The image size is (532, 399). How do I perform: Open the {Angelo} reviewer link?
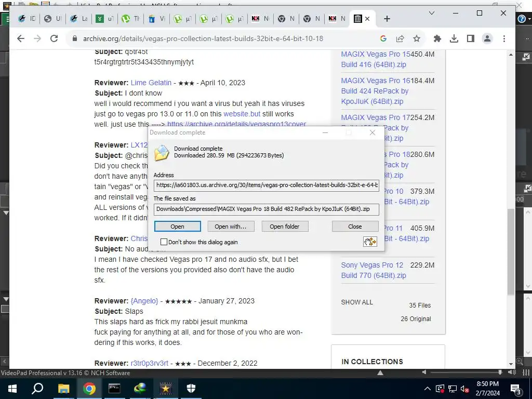pyautogui.click(x=144, y=301)
